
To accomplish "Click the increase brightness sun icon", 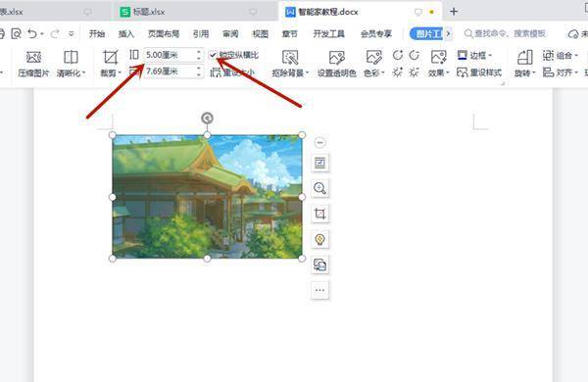I will [x=398, y=72].
